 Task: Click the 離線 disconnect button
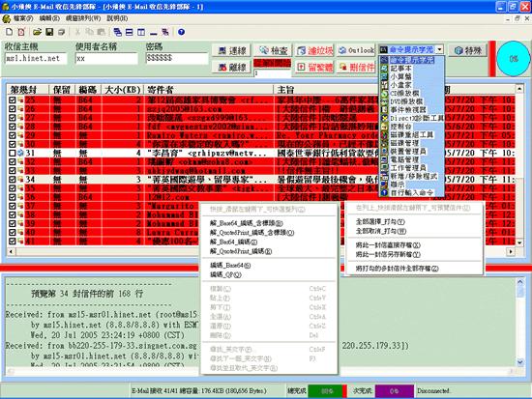point(232,67)
